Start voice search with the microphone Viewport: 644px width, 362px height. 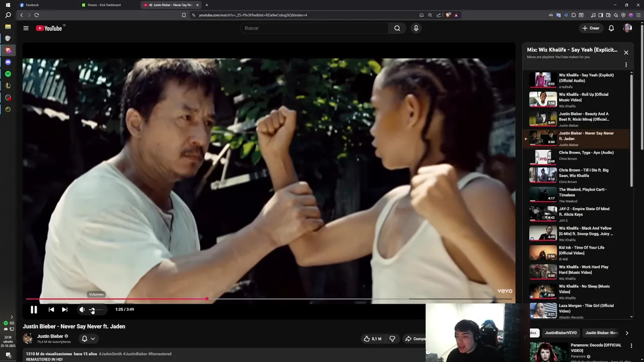[416, 28]
